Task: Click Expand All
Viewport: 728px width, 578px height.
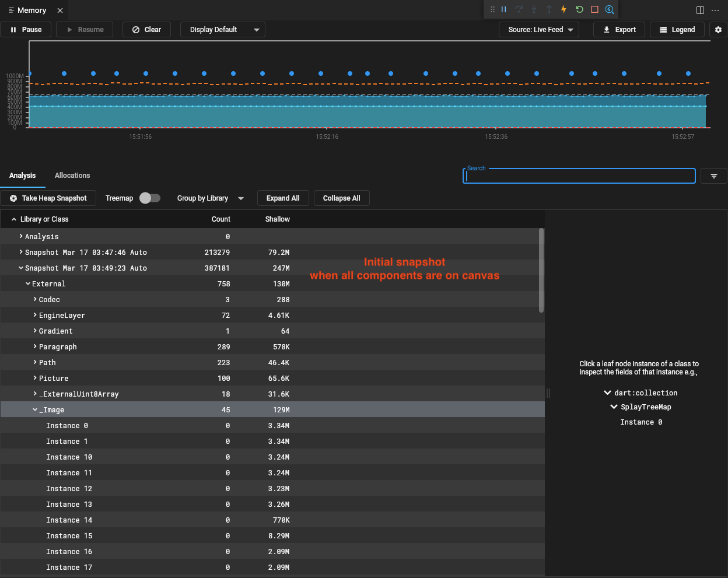Action: coord(283,198)
